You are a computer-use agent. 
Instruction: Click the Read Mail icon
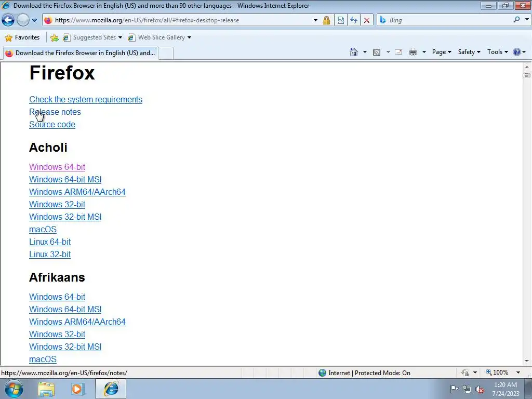point(398,52)
